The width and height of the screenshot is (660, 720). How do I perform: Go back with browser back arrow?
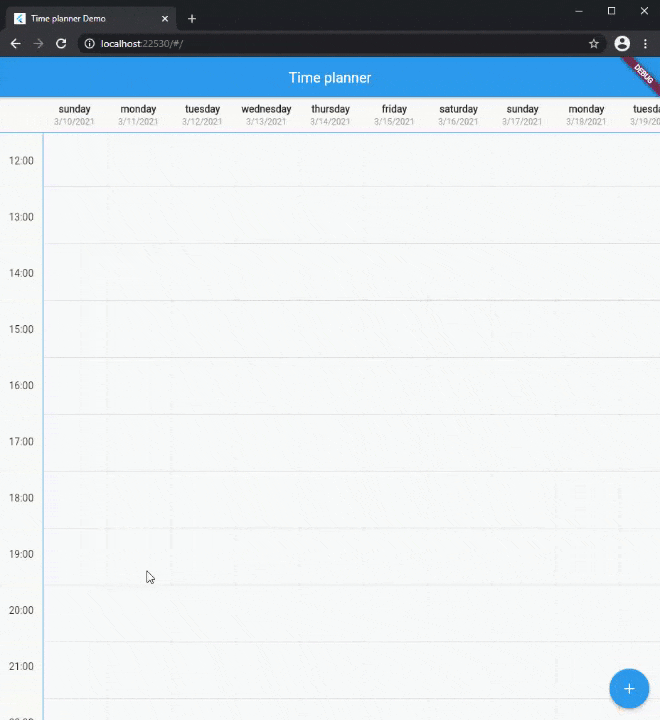coord(16,44)
